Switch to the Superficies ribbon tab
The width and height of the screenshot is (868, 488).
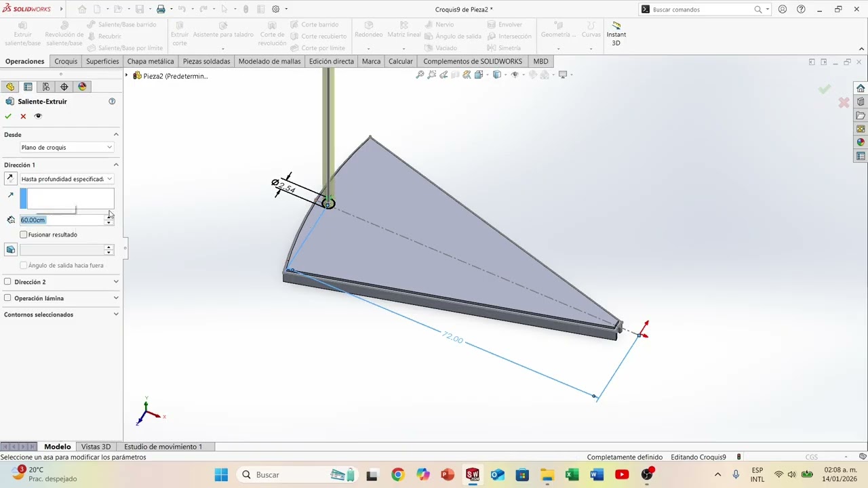102,61
